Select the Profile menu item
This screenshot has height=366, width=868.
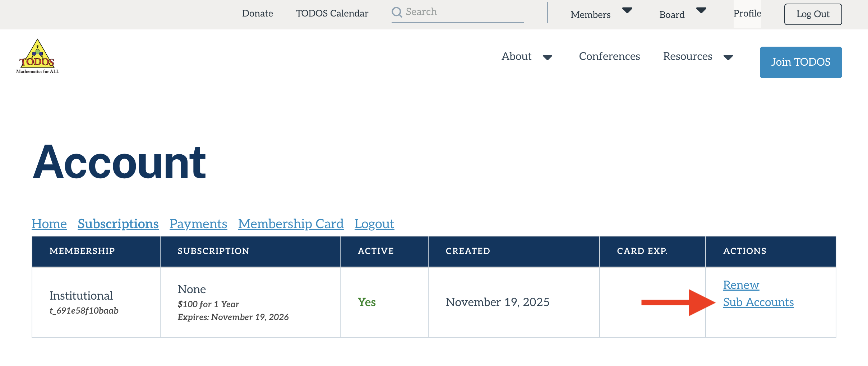(x=747, y=13)
